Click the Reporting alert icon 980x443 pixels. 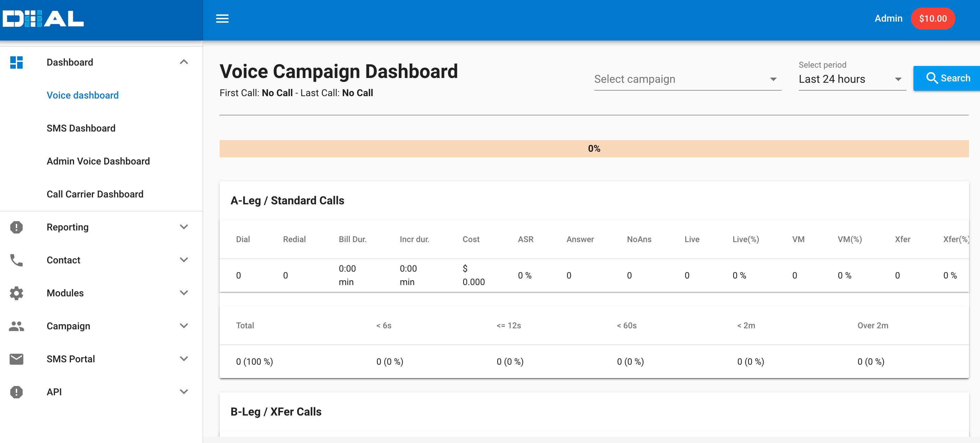coord(16,227)
